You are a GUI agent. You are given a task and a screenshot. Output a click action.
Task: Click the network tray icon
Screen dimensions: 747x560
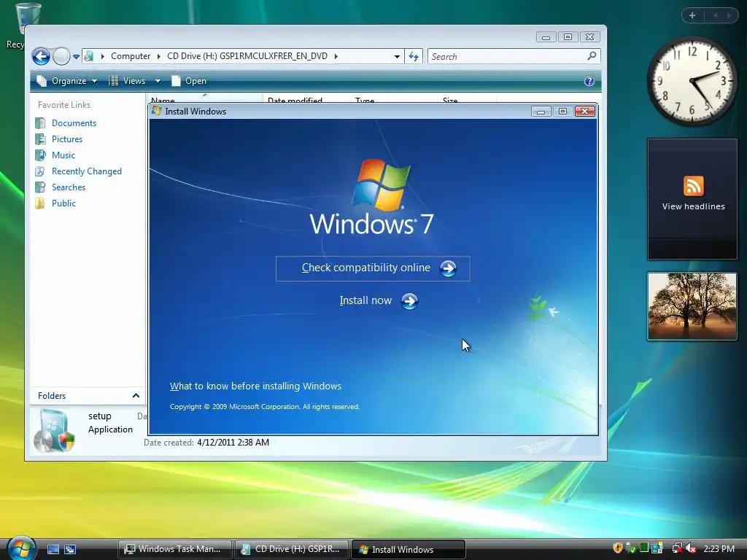tap(677, 548)
